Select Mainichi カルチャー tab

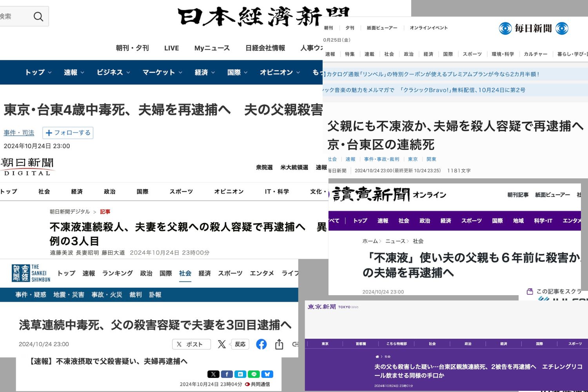[535, 54]
